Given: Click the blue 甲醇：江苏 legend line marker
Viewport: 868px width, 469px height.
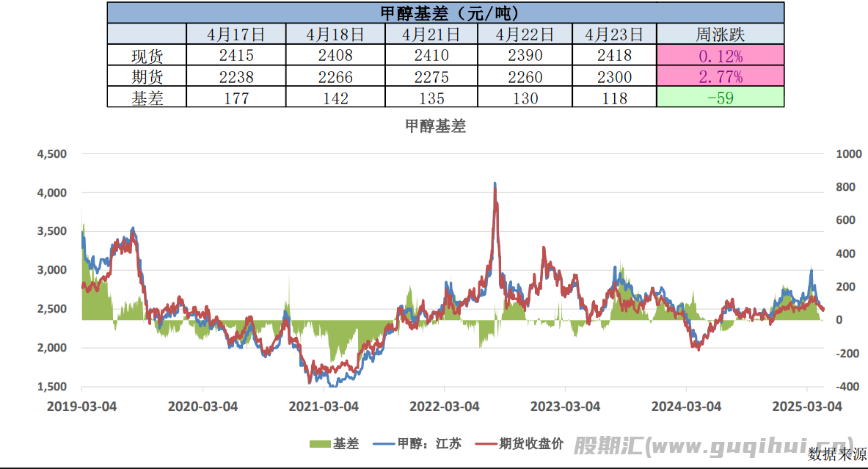Looking at the screenshot, I should 384,444.
